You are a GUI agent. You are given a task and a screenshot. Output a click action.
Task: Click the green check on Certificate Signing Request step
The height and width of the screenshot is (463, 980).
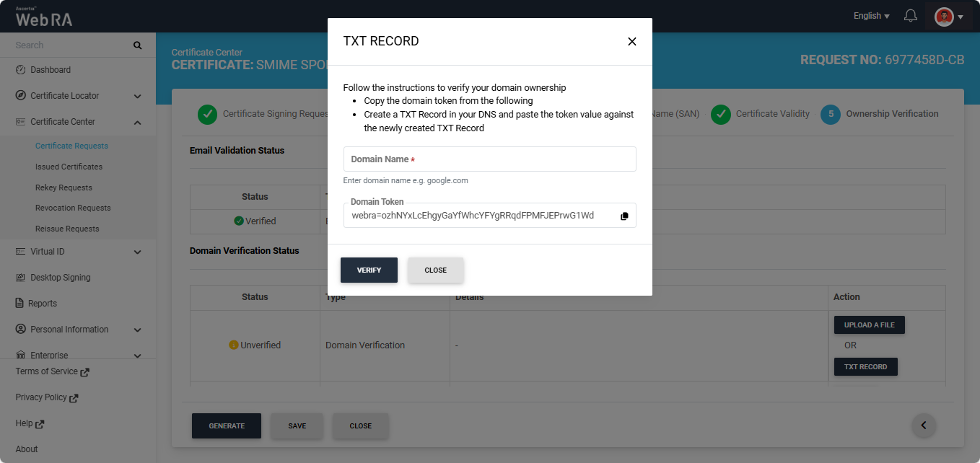point(207,114)
